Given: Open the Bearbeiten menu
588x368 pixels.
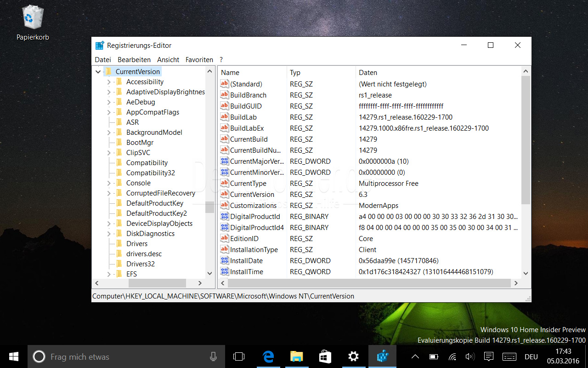Looking at the screenshot, I should [134, 60].
